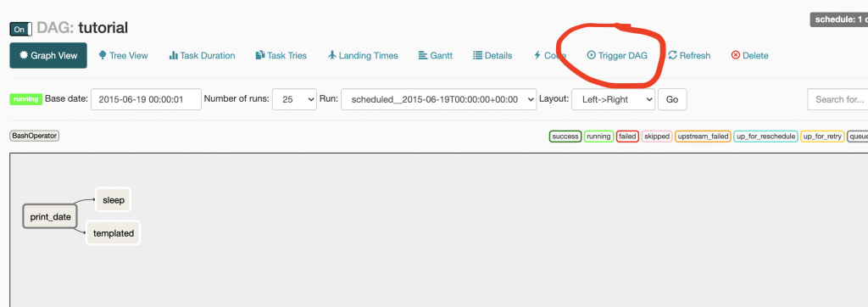Click the failed status legend swatch
The width and height of the screenshot is (868, 307).
[627, 137]
